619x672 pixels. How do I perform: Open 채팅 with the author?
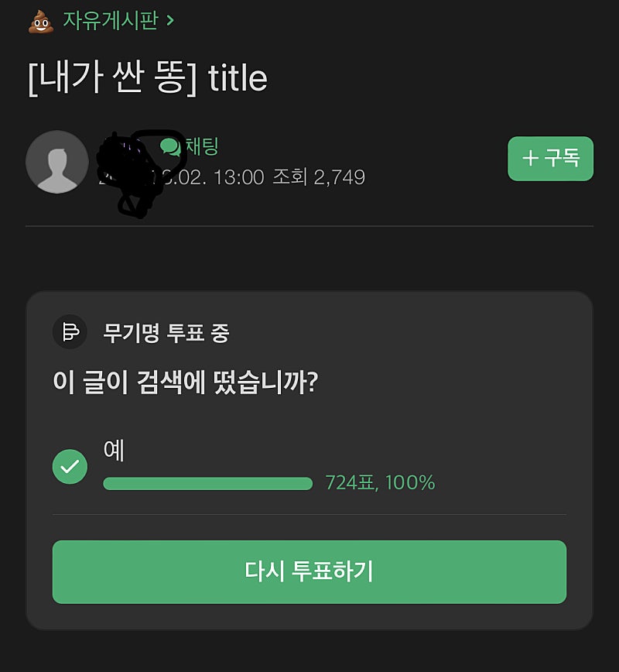tap(202, 146)
